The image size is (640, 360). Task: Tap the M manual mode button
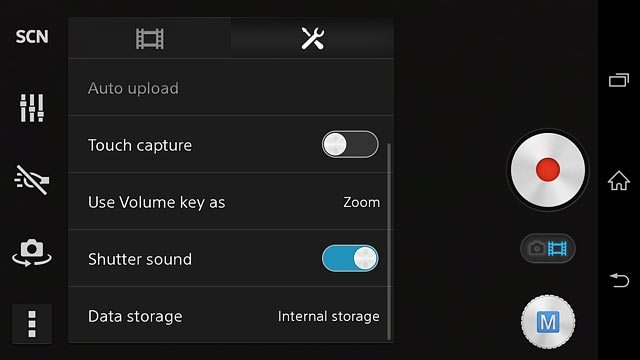(548, 322)
